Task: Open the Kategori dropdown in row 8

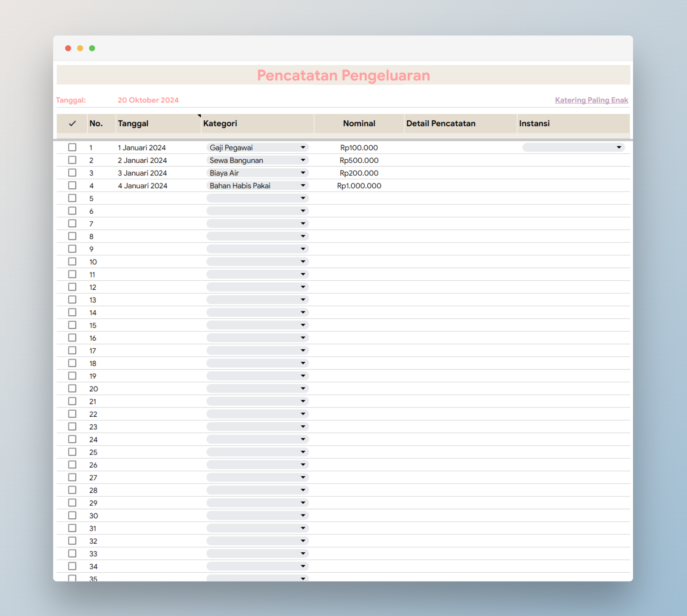Action: [x=258, y=236]
